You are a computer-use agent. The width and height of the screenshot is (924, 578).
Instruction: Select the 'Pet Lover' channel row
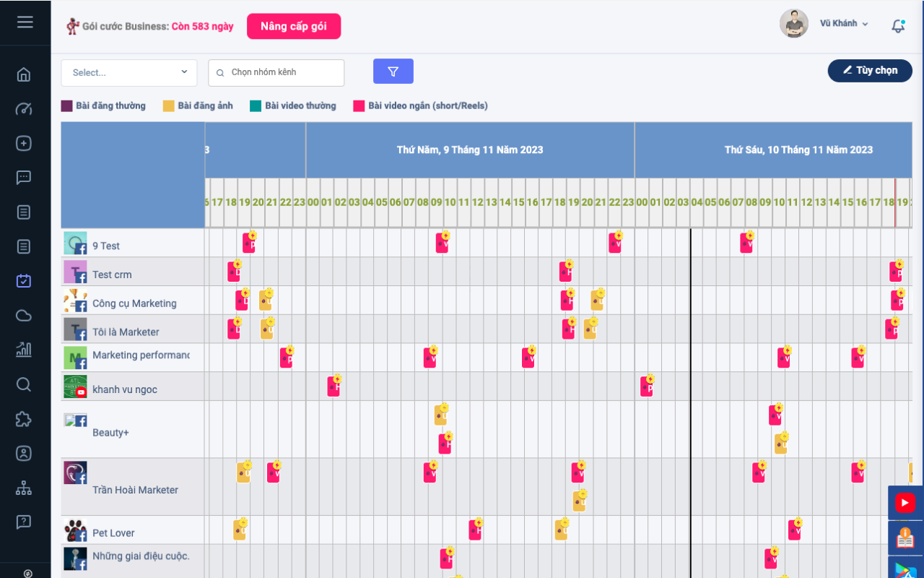pyautogui.click(x=113, y=533)
